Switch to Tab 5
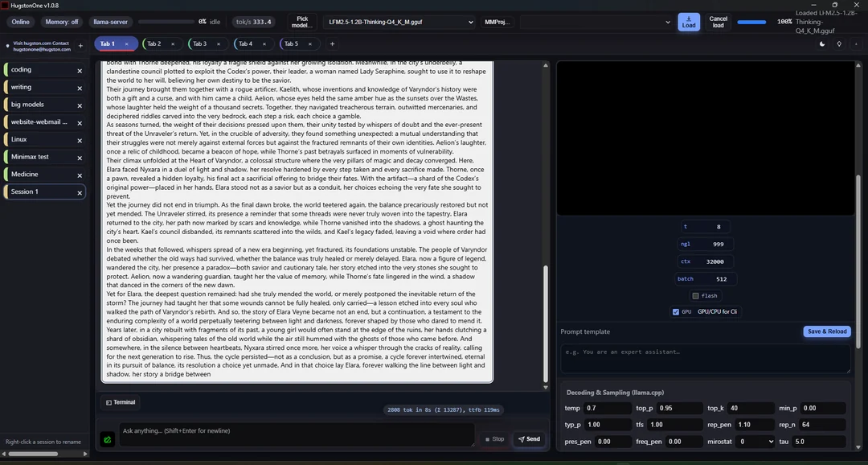 click(x=300, y=43)
